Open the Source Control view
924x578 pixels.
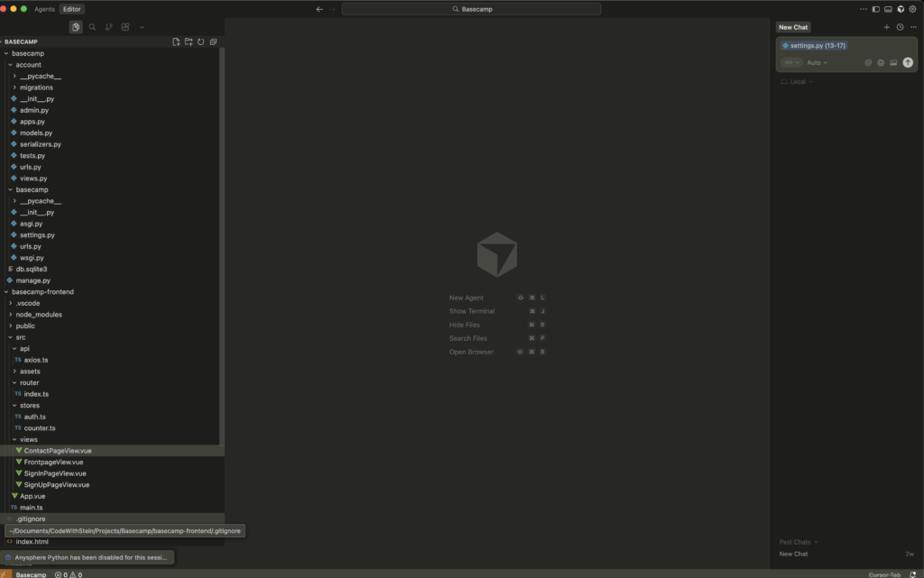coord(109,27)
